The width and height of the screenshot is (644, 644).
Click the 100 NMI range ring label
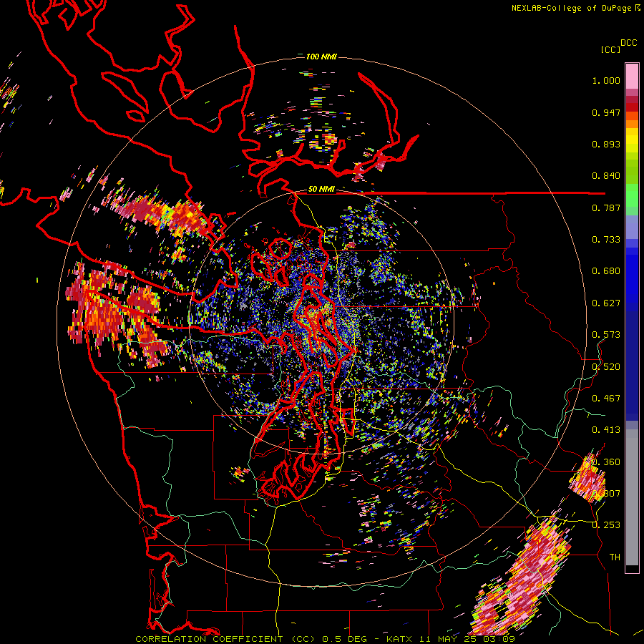[321, 57]
